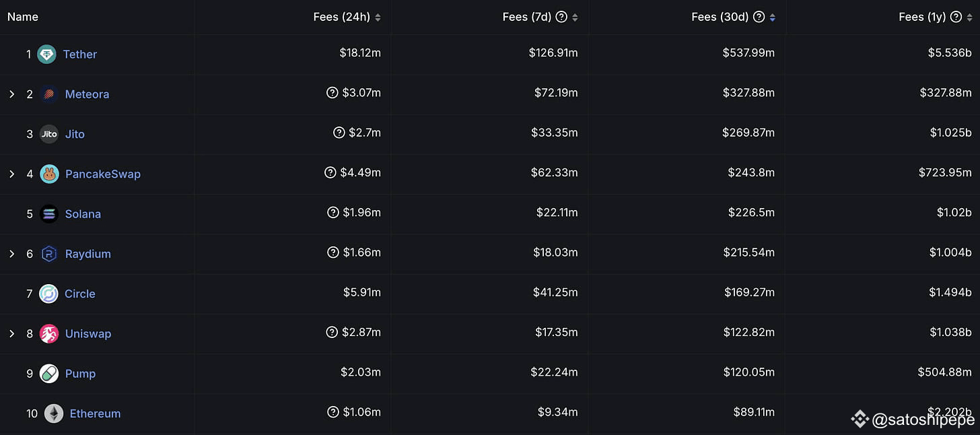Click the Pump pill icon
Image resolution: width=980 pixels, height=435 pixels.
[49, 374]
